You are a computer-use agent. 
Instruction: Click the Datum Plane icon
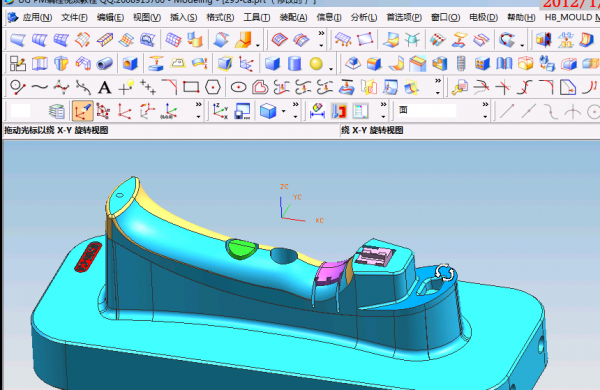(225, 64)
